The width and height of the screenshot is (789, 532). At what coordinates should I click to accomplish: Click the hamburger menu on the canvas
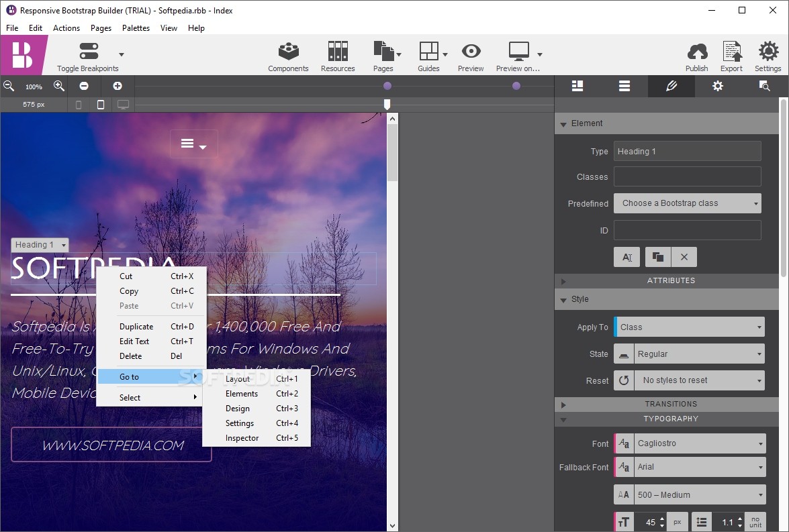pos(194,144)
